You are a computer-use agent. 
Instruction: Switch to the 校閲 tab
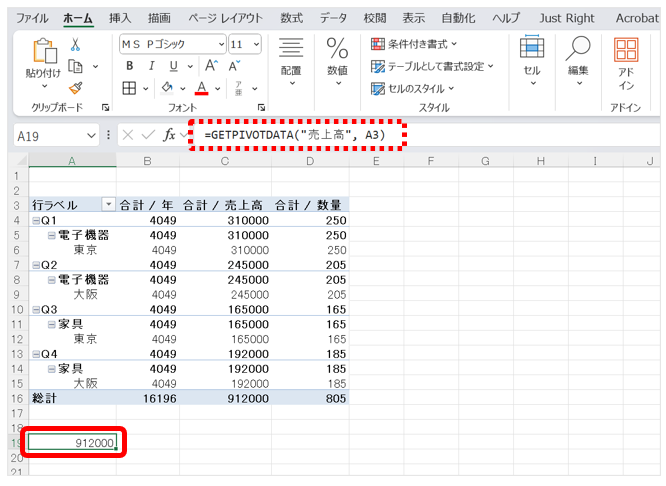(375, 18)
